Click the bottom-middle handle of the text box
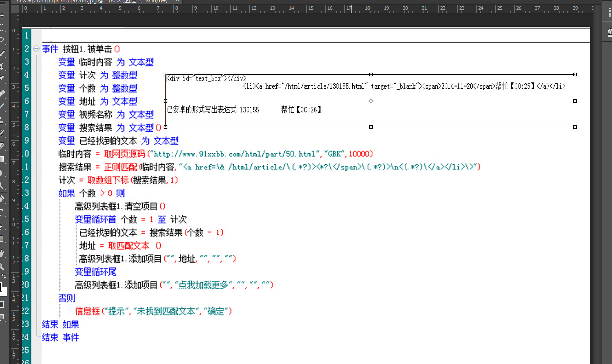The image size is (612, 364). [371, 127]
